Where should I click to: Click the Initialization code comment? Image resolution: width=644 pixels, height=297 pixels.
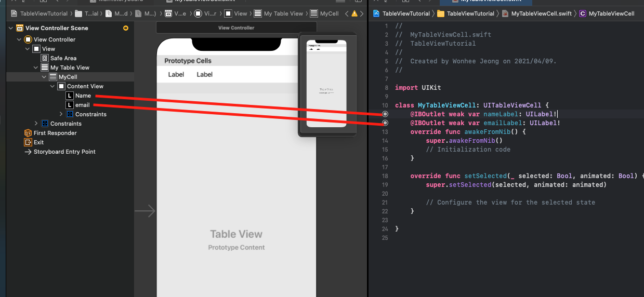click(x=468, y=150)
